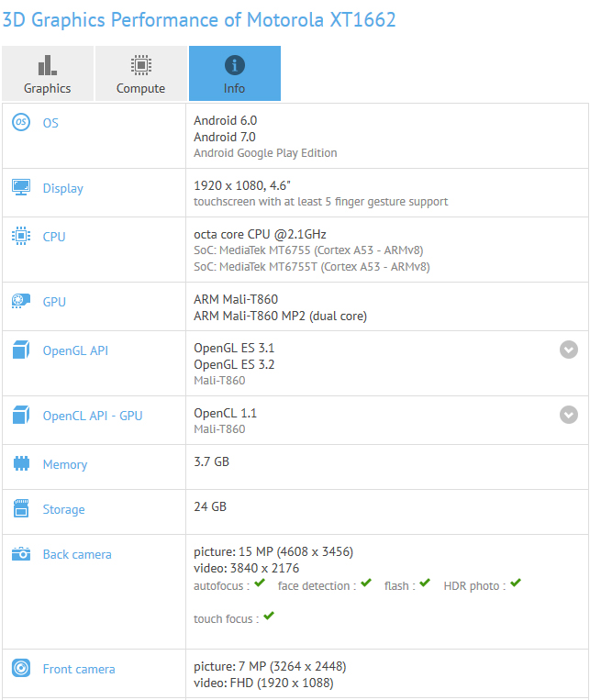The image size is (590, 700).
Task: Expand the OpenCL API - GPU details arrow
Action: coord(569,415)
